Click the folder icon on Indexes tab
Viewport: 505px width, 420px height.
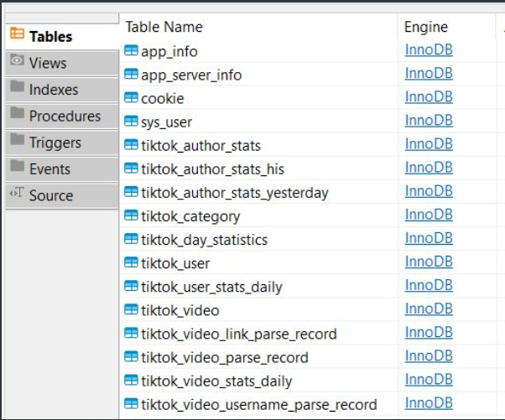17,86
